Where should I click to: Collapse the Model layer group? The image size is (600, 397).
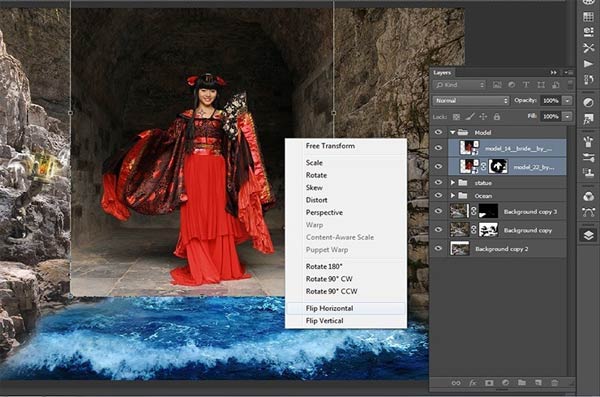click(453, 132)
